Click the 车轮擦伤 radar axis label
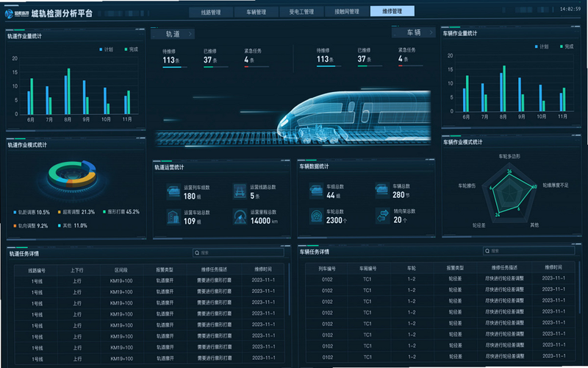The image size is (588, 368). tap(467, 186)
